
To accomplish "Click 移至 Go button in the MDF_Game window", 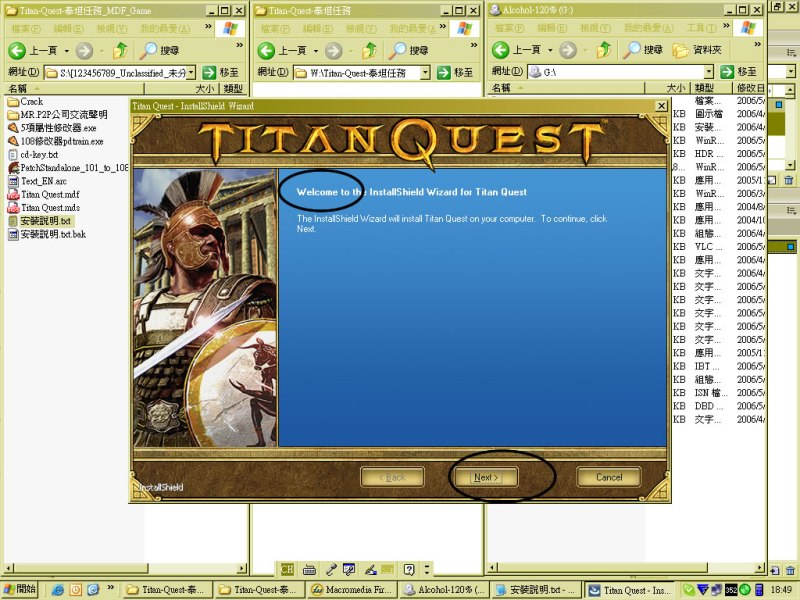I will coord(221,72).
